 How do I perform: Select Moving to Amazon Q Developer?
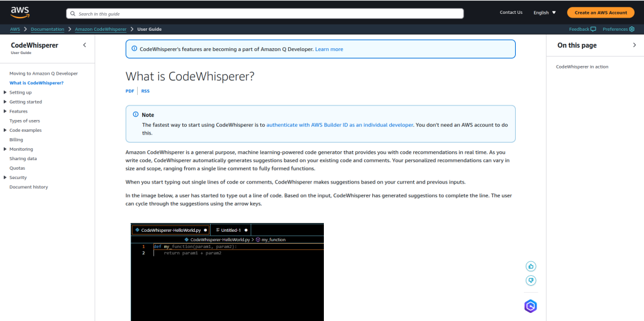pos(43,73)
